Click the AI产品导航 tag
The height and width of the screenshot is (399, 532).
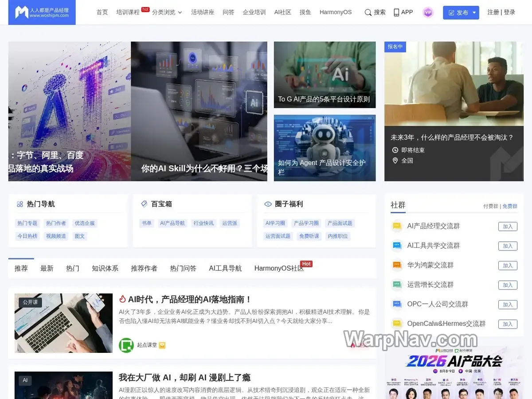point(172,223)
